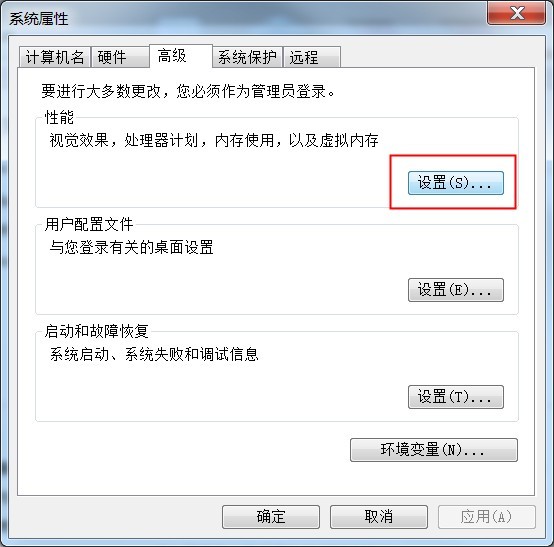Click the 应用(A) button
Viewport: 554px width, 547px height.
tap(487, 517)
